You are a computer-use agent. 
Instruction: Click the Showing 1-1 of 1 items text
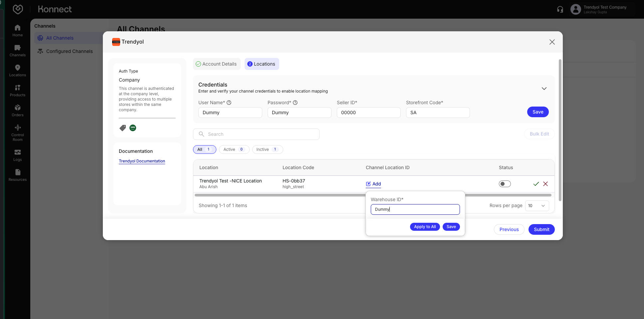pos(223,205)
